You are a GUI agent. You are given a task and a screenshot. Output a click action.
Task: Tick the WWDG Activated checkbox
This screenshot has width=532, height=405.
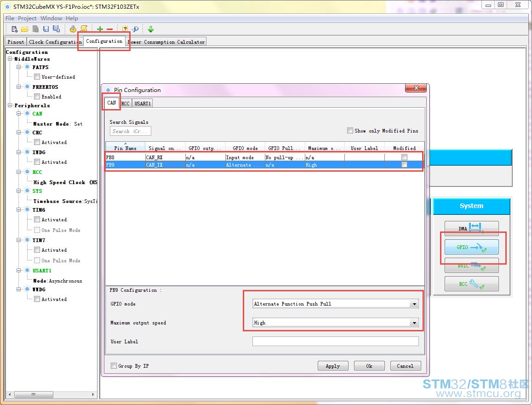coord(37,299)
